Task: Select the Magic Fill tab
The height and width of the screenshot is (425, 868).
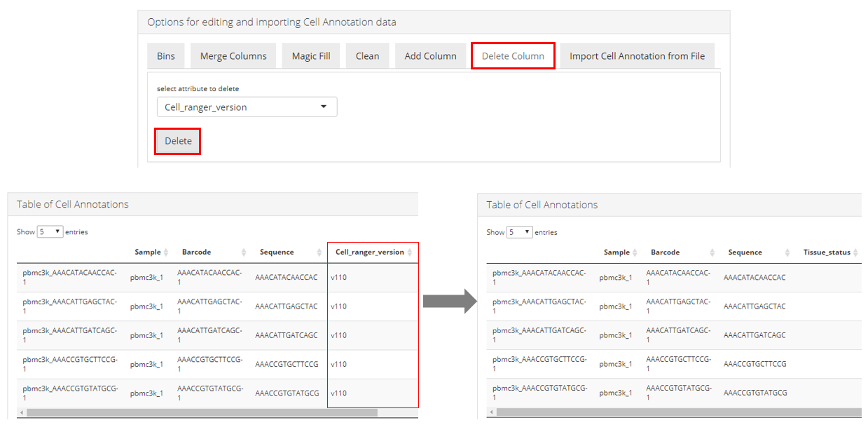Action: pos(310,56)
